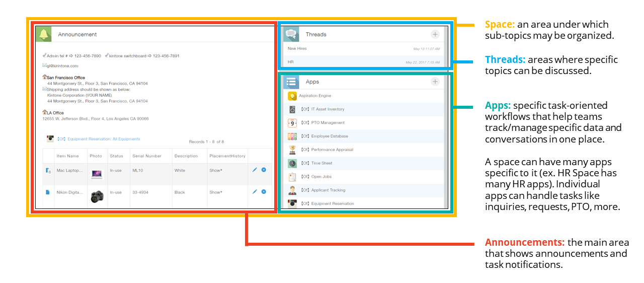Open record details for Mac Laptop row

click(48, 171)
